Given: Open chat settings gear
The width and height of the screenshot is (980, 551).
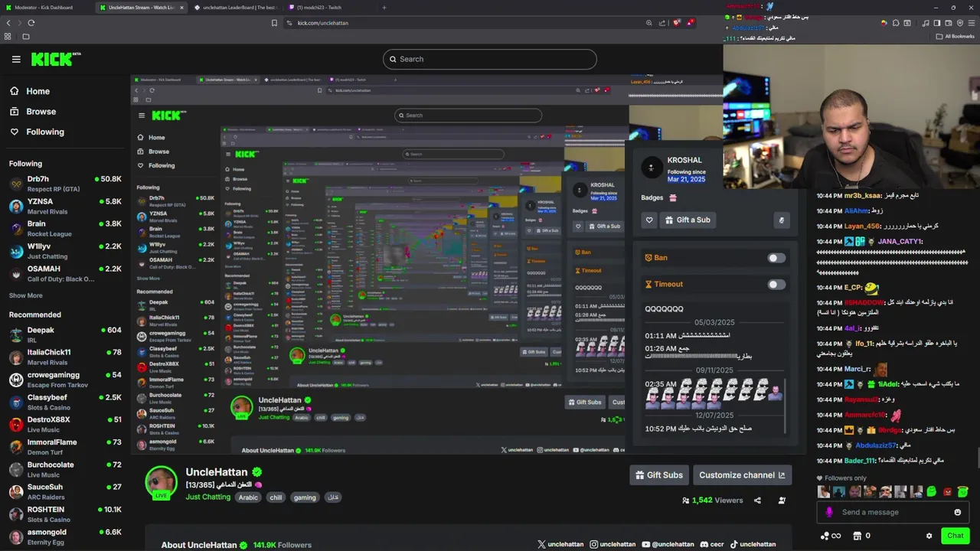Looking at the screenshot, I should click(929, 536).
